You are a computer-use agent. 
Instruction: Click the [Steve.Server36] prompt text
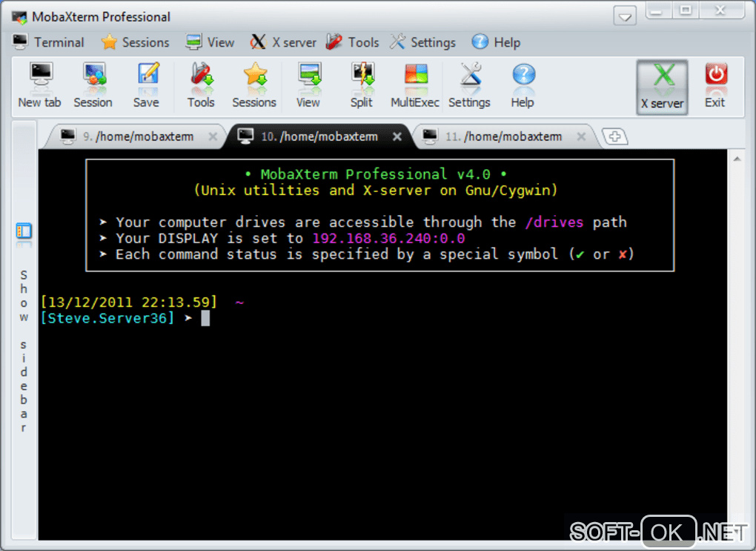(x=107, y=318)
